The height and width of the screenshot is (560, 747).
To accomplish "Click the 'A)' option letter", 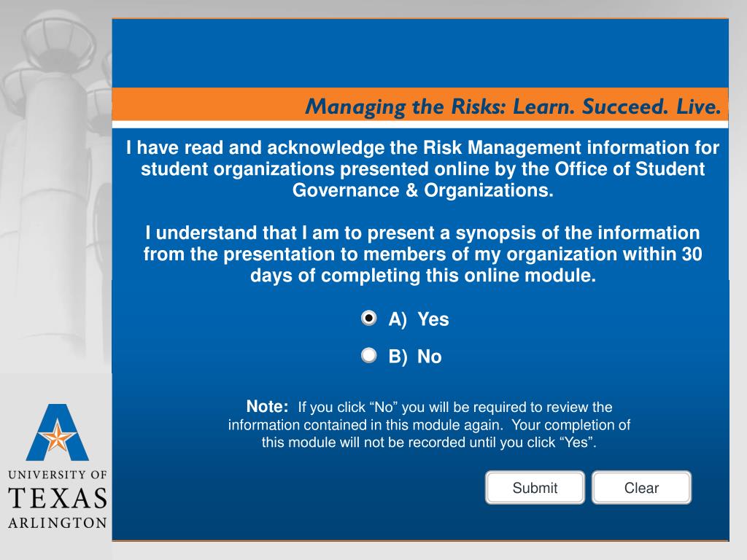I will point(398,319).
